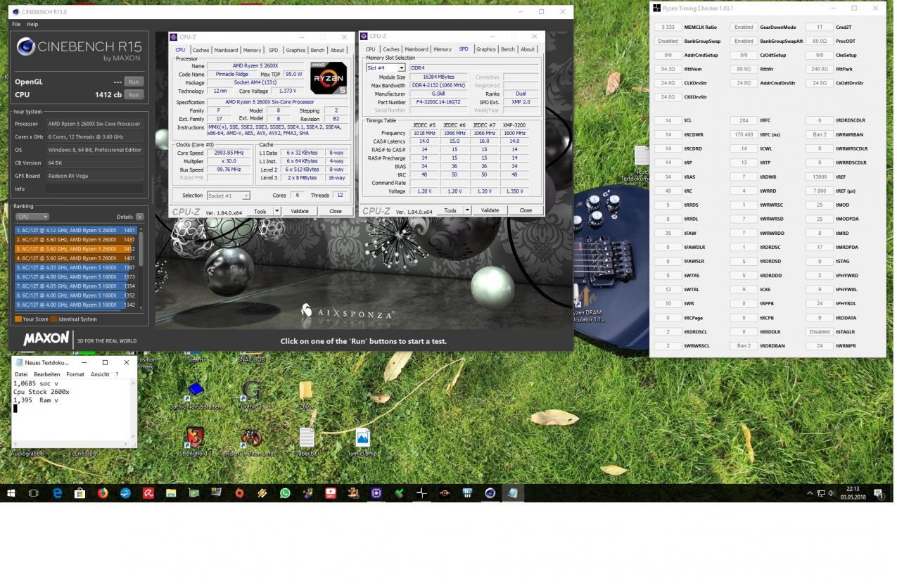897x588 pixels.
Task: Open the Bench tab in left CPU-Z
Action: (x=317, y=50)
